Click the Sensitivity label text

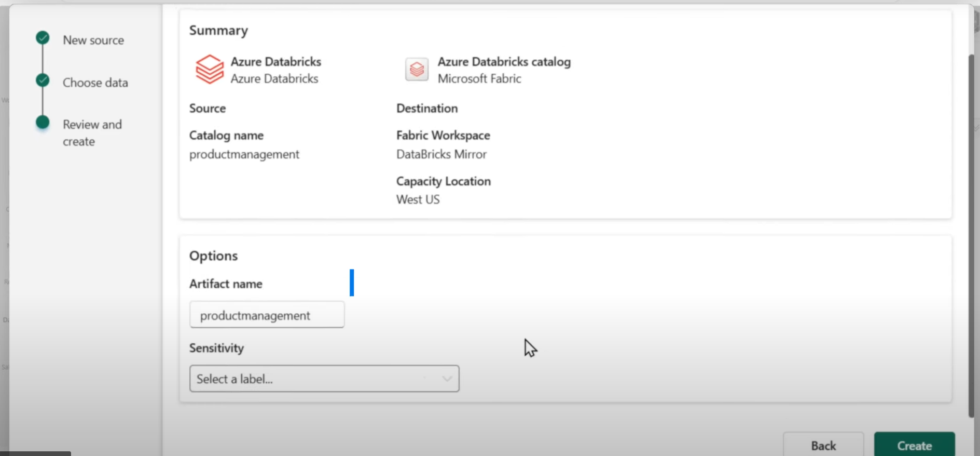[x=216, y=348]
